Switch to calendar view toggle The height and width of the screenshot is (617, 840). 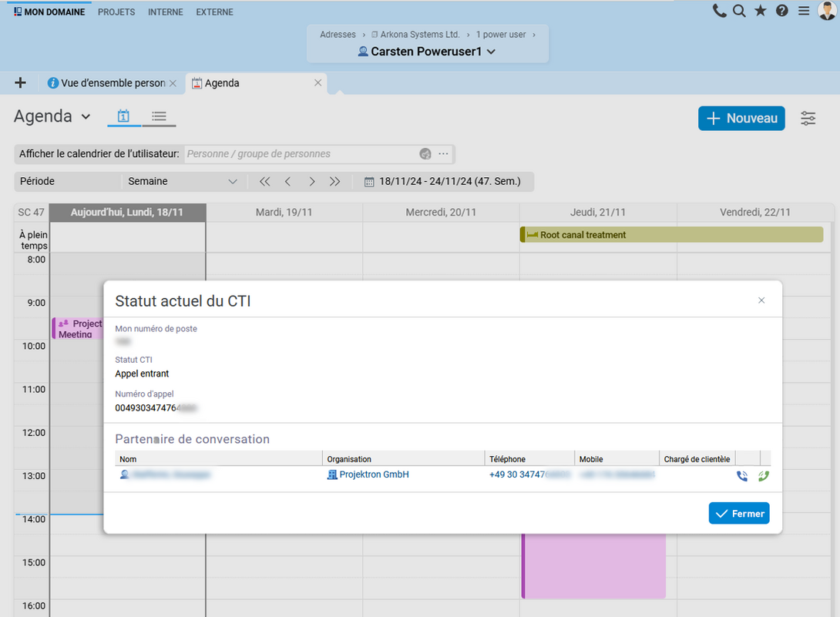click(x=123, y=116)
